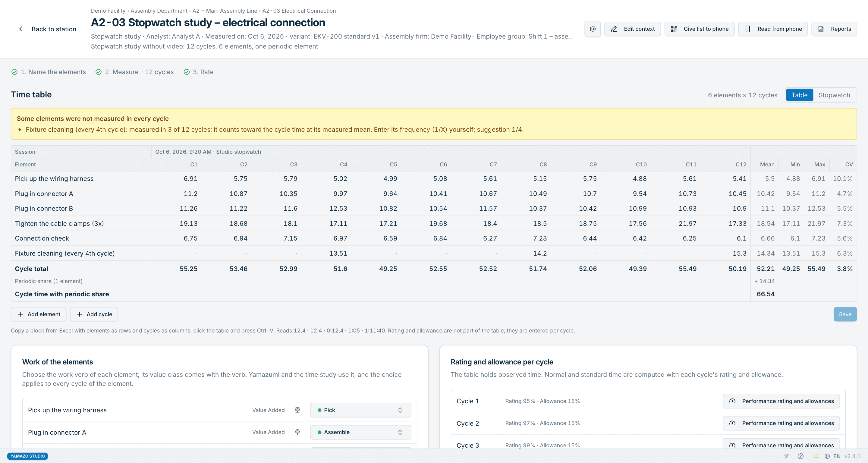Click Plug in connector B row label
This screenshot has width=868, height=463.
coord(44,208)
